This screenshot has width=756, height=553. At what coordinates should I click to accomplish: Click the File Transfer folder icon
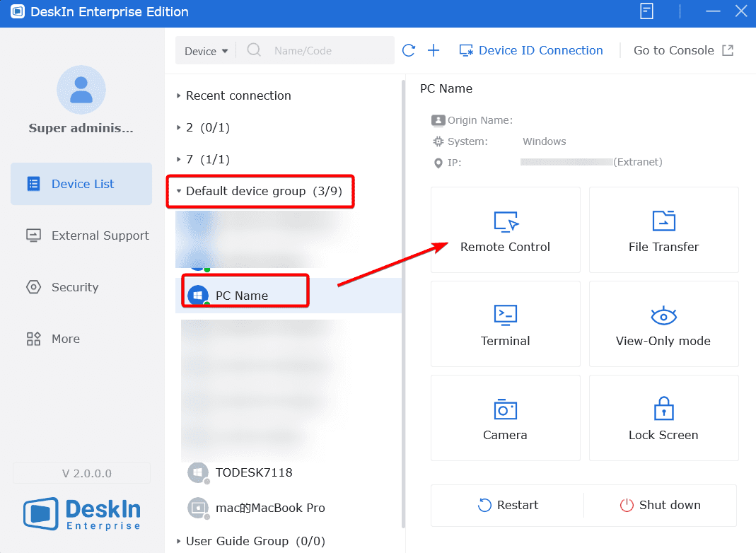(x=664, y=221)
